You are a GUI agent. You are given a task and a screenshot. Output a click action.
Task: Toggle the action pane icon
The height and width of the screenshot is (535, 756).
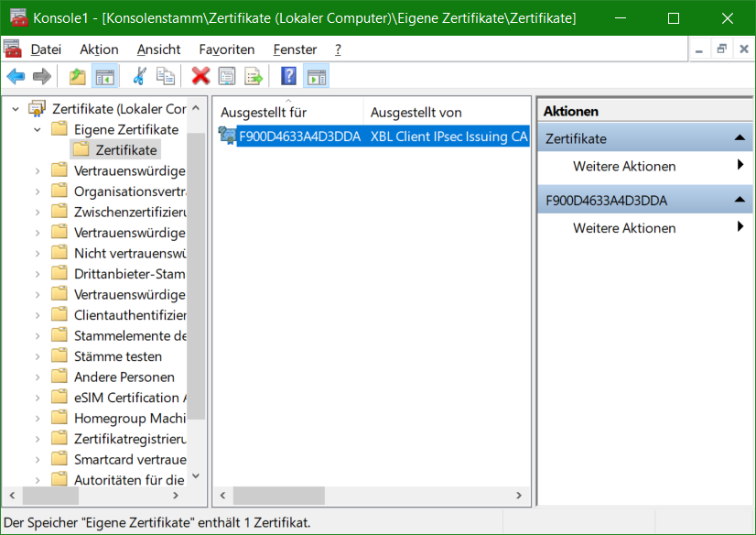[x=317, y=76]
